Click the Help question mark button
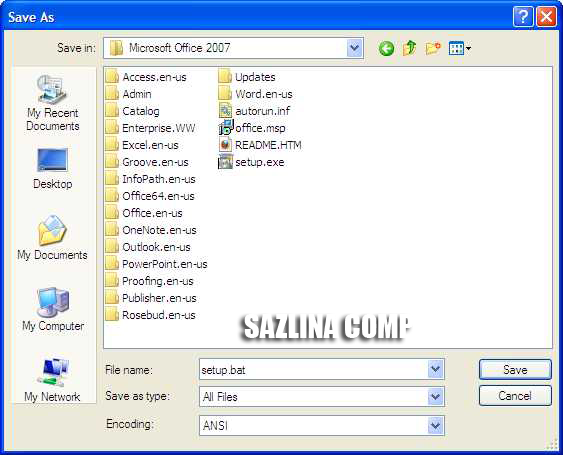The image size is (563, 455). [x=523, y=17]
